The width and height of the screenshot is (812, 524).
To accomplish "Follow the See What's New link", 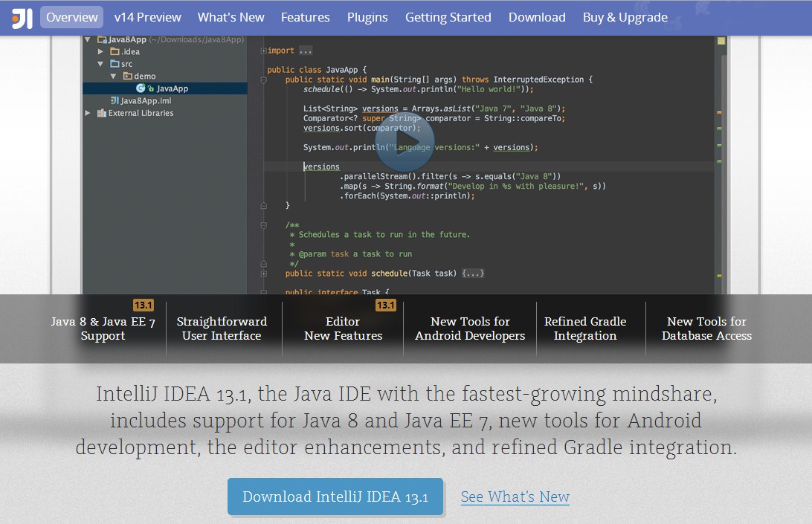I will 515,496.
